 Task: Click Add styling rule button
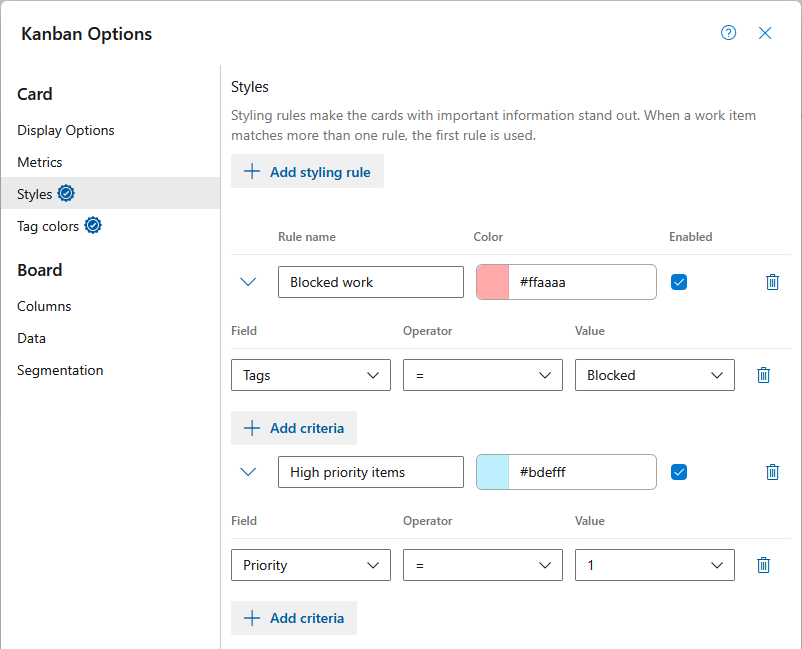307,171
